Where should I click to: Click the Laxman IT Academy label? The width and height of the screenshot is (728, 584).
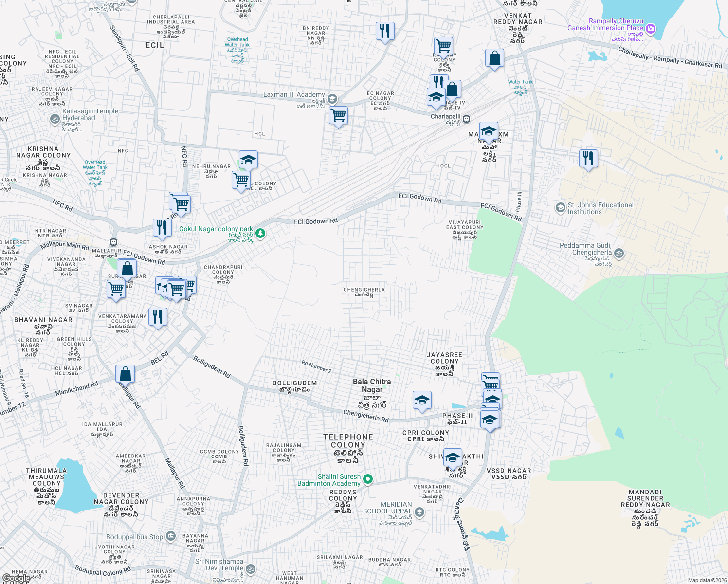[x=294, y=95]
